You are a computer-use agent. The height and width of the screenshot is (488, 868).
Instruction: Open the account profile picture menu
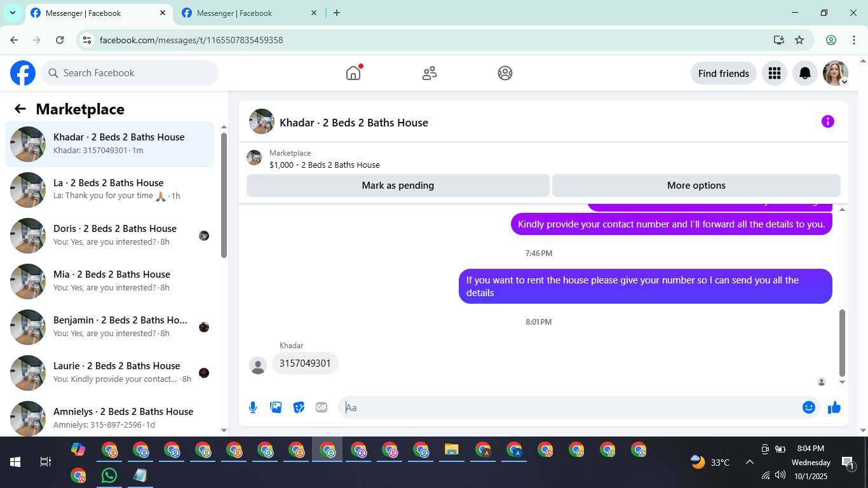pyautogui.click(x=836, y=73)
